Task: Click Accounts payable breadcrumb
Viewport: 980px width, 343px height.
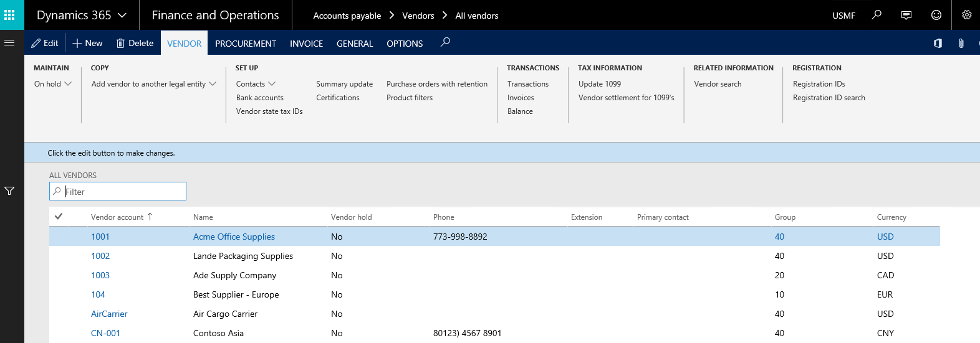Action: [x=347, y=16]
